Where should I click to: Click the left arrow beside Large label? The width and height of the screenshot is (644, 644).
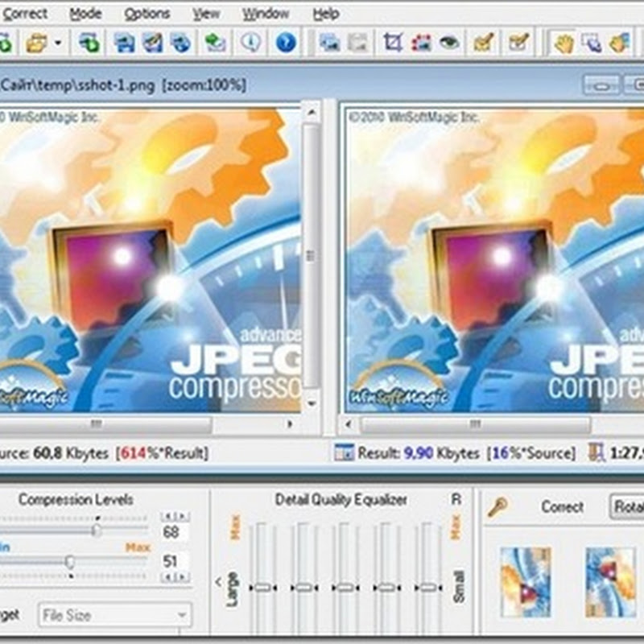click(x=218, y=581)
